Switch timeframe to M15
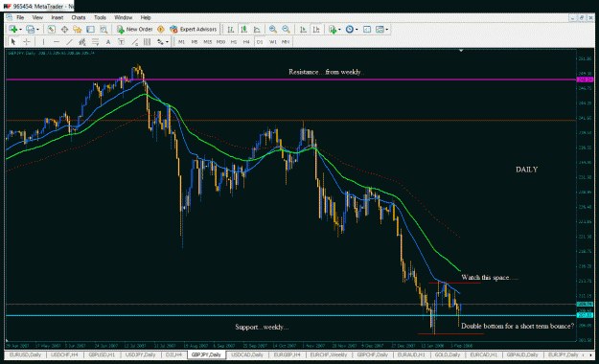599x364 pixels. (x=207, y=41)
